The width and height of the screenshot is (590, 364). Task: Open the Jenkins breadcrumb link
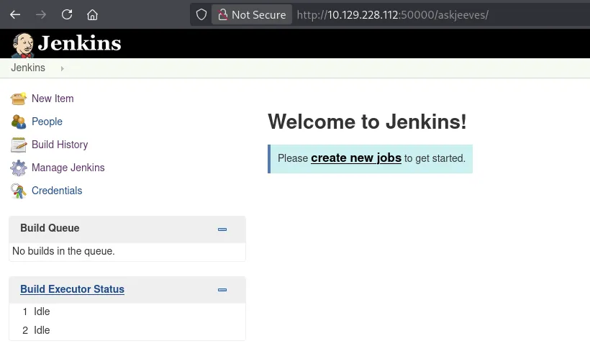tap(28, 68)
